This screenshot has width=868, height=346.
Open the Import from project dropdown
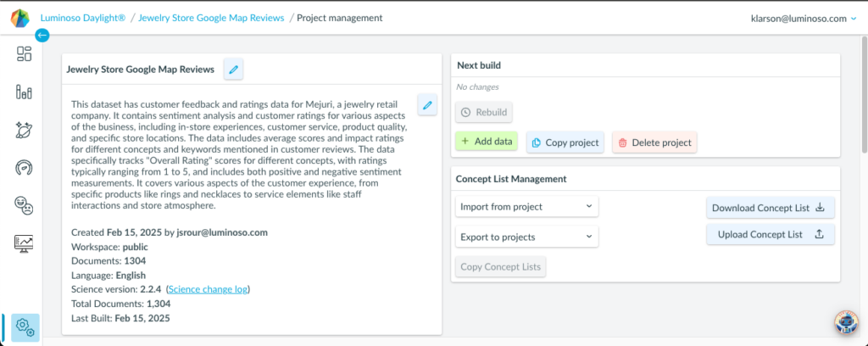click(x=526, y=207)
